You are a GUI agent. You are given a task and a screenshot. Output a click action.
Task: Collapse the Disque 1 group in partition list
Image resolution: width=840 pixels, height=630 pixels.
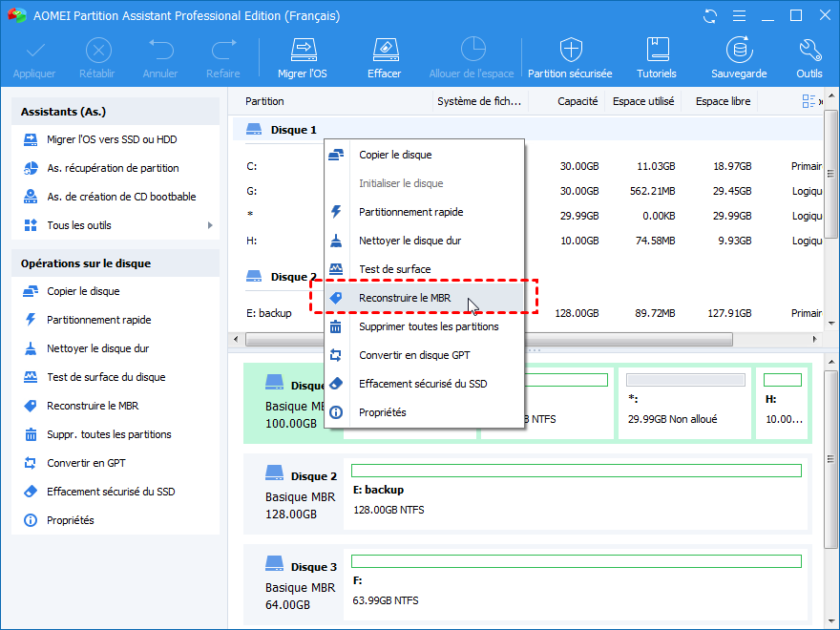click(x=254, y=129)
